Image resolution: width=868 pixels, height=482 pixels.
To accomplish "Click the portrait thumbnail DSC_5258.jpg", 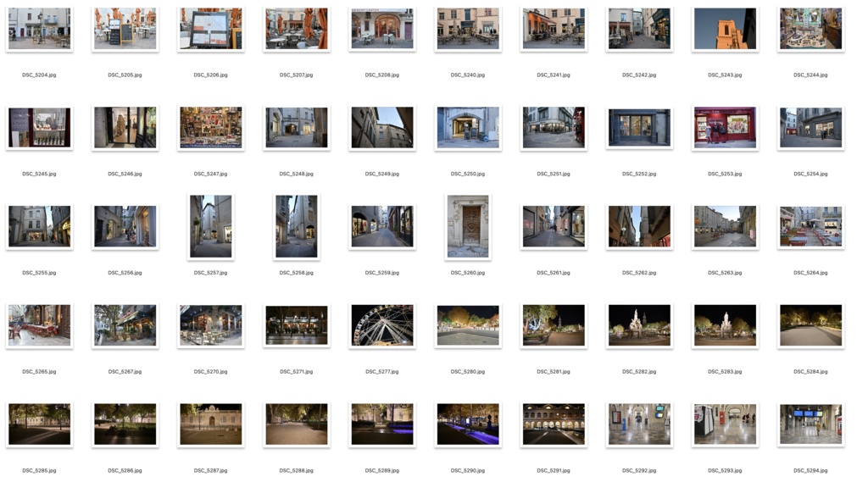I will 296,226.
